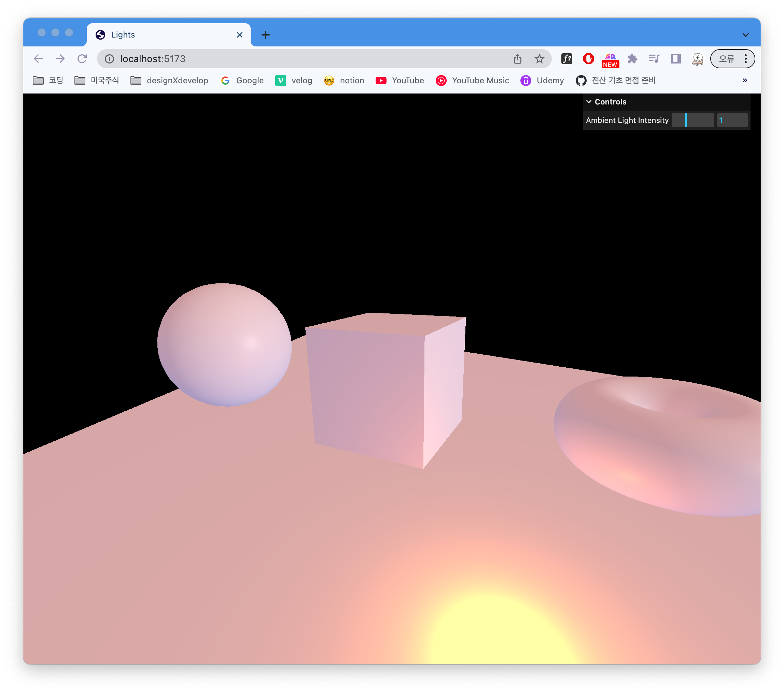
Task: Open the YouTube Music bookmark
Action: click(472, 80)
